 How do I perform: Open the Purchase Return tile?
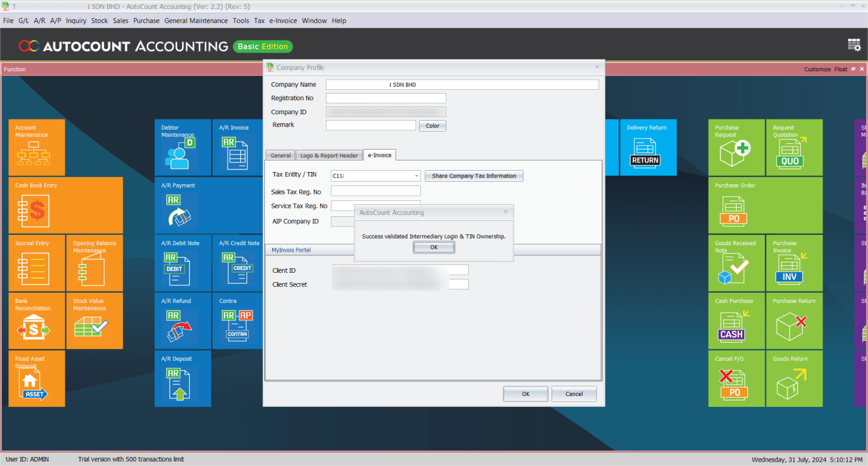tap(794, 321)
